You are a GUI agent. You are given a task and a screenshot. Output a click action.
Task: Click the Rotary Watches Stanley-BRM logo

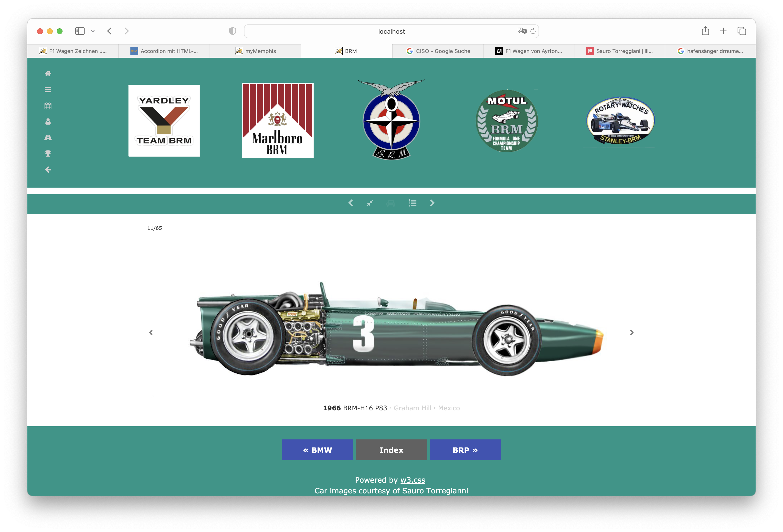[620, 121]
